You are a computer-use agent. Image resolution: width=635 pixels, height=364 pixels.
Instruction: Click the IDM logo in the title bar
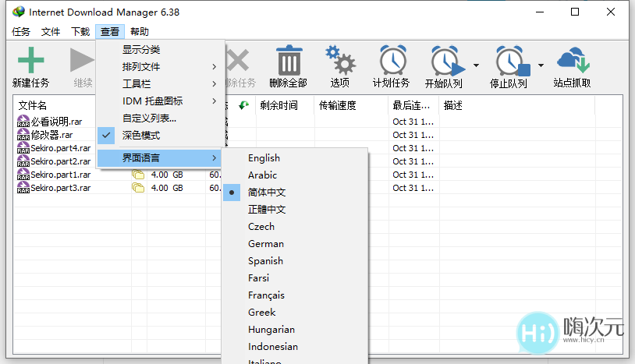[x=18, y=12]
